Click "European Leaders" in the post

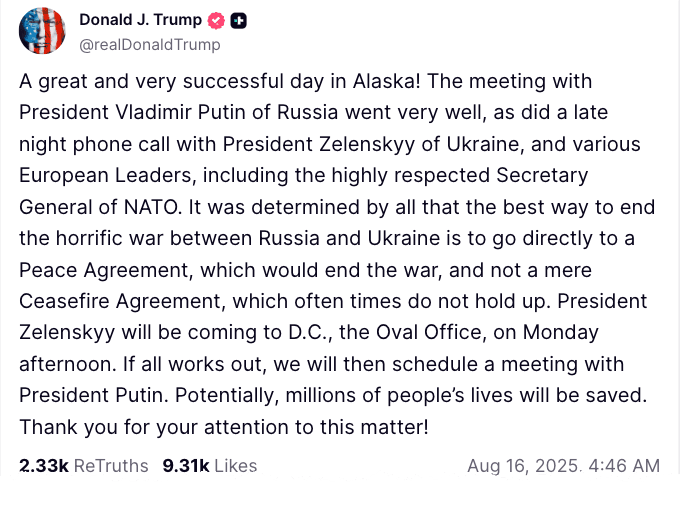[107, 176]
